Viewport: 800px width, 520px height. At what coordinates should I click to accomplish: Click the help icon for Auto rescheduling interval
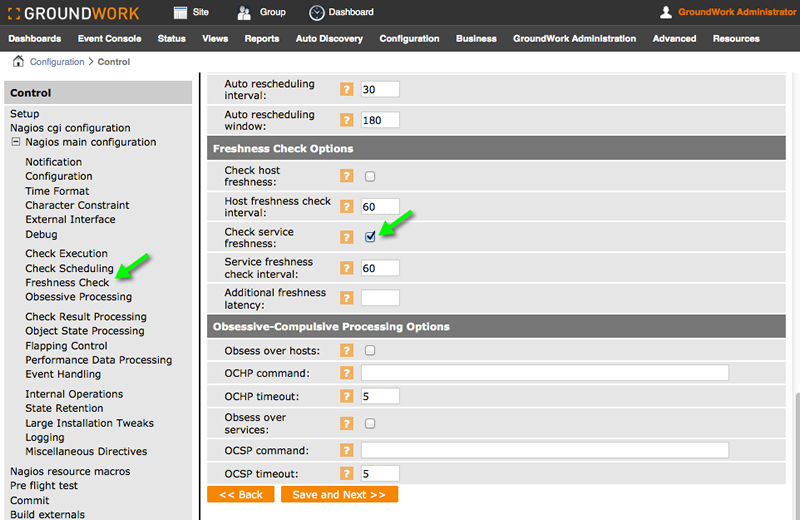pos(346,89)
